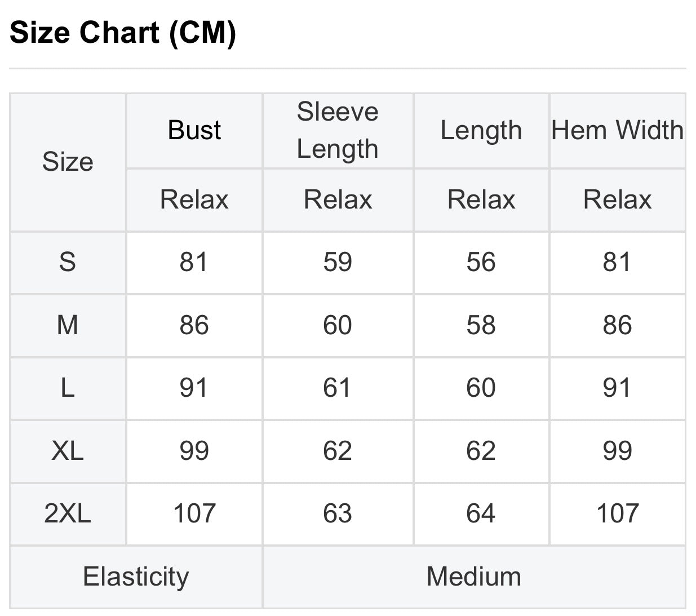Click Relax subheader under Bust

pos(194,200)
